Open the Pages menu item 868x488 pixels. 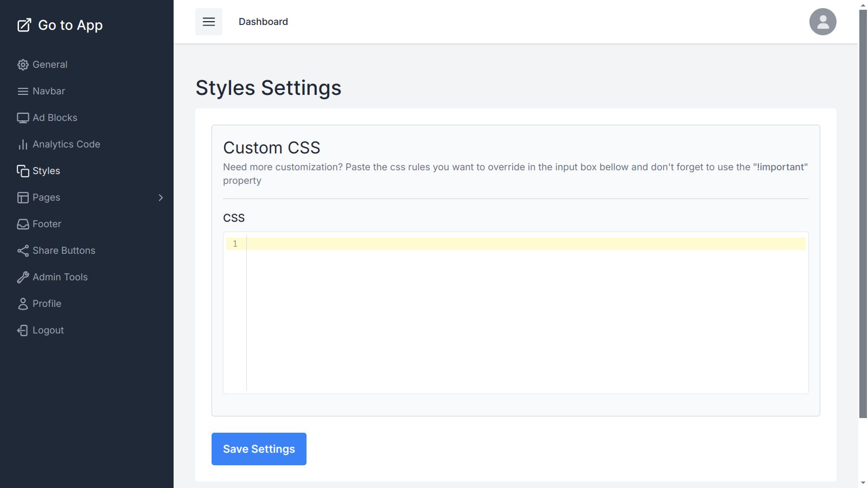click(x=47, y=197)
